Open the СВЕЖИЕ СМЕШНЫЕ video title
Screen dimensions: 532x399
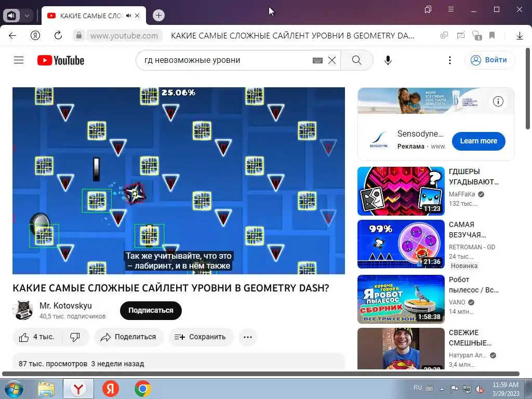[x=470, y=338]
